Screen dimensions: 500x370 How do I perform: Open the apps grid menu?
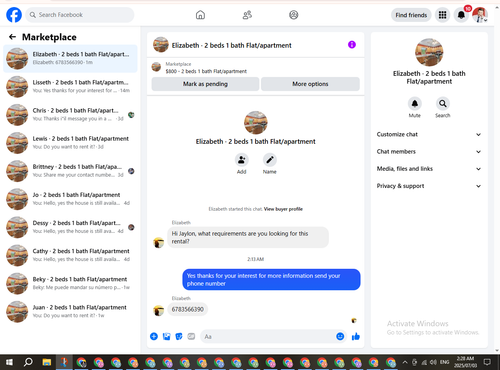442,15
